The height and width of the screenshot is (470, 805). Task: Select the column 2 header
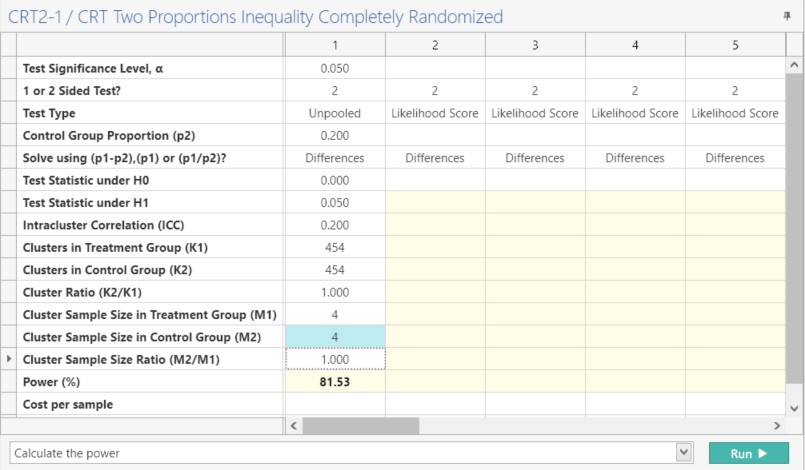pos(435,45)
